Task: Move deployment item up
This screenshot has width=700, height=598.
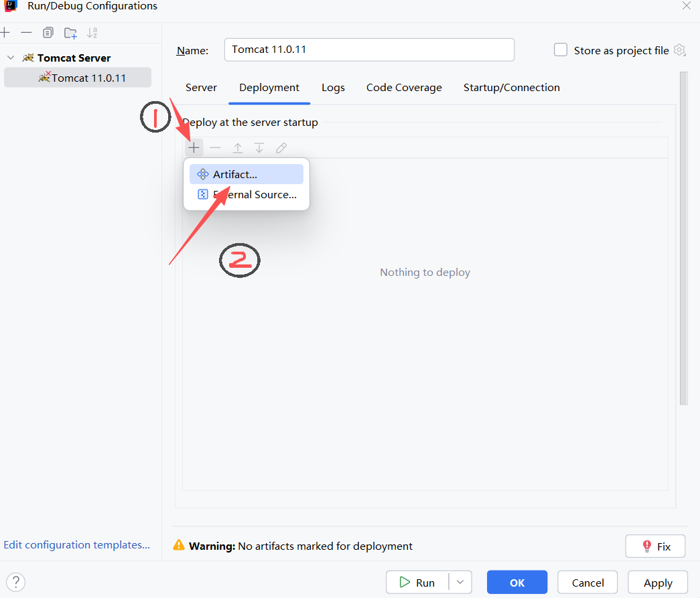Action: click(x=238, y=148)
